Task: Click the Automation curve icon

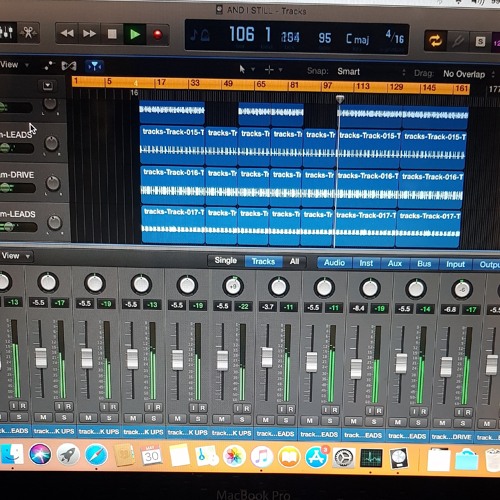Action: [49, 66]
